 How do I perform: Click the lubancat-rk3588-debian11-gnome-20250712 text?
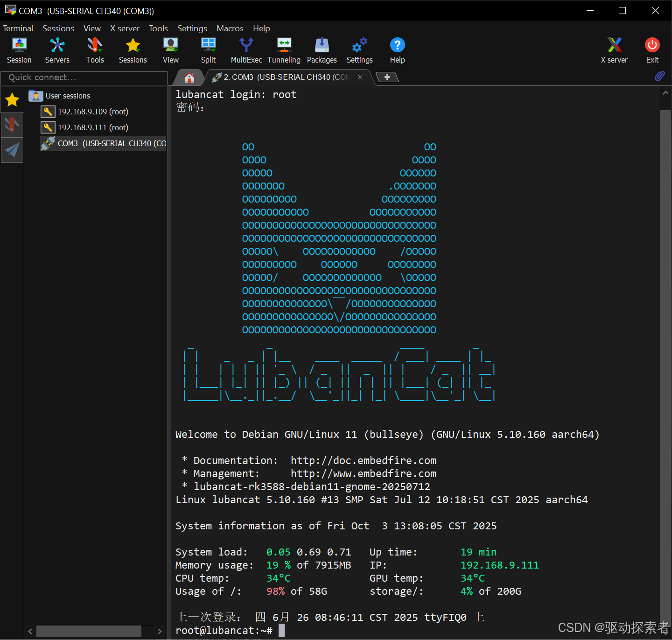pyautogui.click(x=312, y=486)
